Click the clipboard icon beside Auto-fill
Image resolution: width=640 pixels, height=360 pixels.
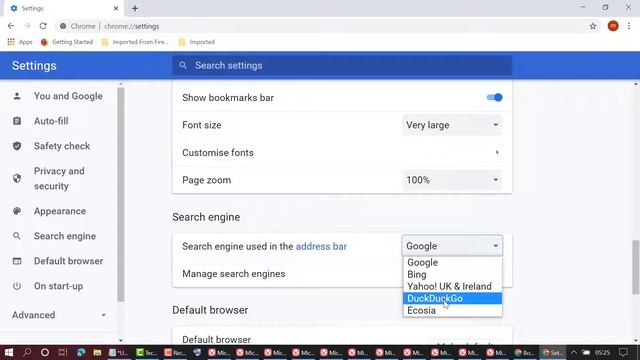pos(17,121)
